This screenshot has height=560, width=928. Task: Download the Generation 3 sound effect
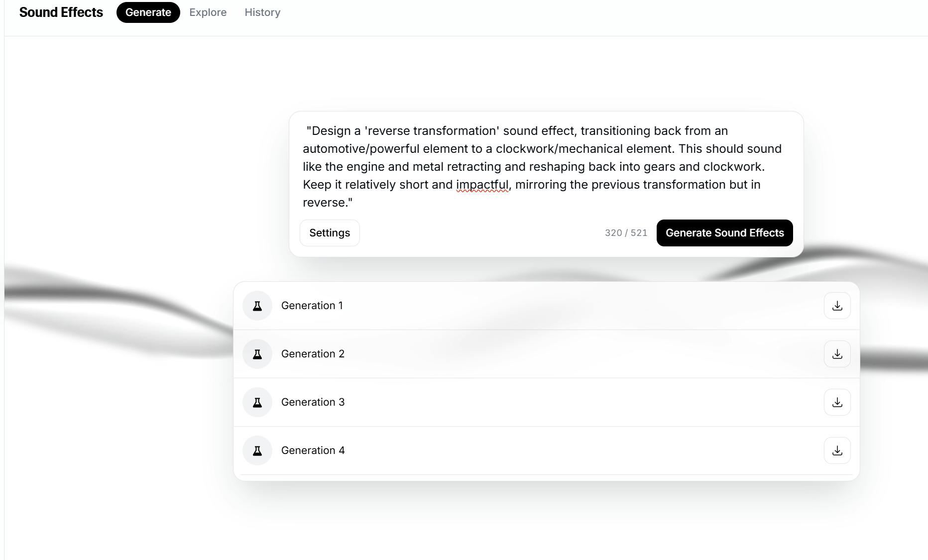[x=837, y=402]
